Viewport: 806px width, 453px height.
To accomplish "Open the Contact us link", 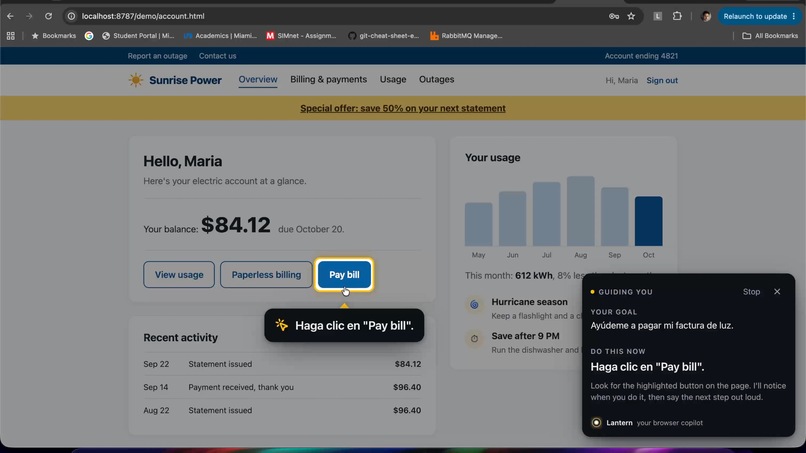I will 217,56.
